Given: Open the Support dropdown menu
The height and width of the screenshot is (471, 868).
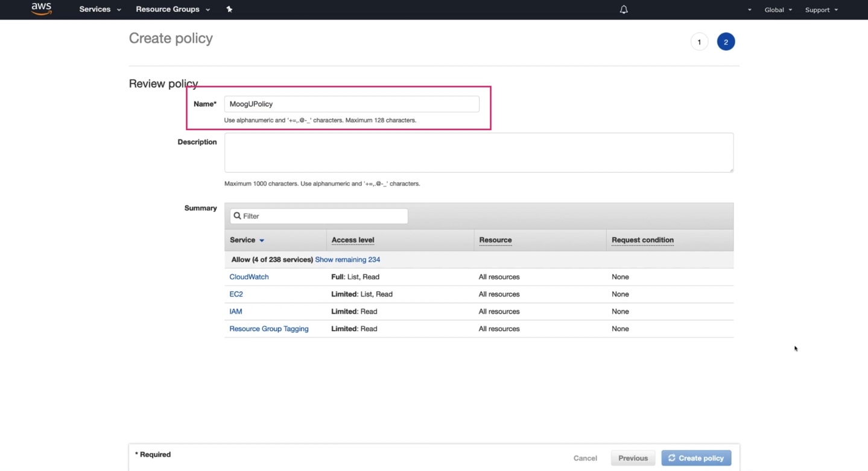Looking at the screenshot, I should pos(822,10).
